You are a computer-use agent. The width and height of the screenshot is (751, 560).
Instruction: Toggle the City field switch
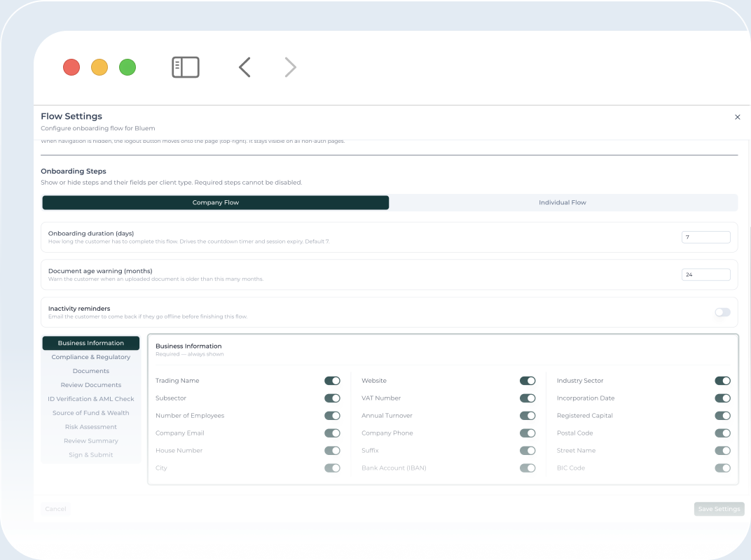(332, 468)
